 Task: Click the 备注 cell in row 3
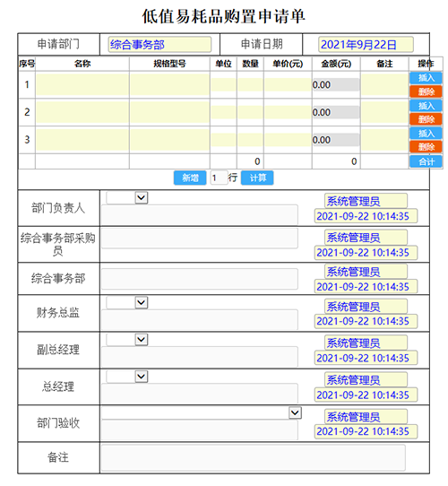[384, 140]
